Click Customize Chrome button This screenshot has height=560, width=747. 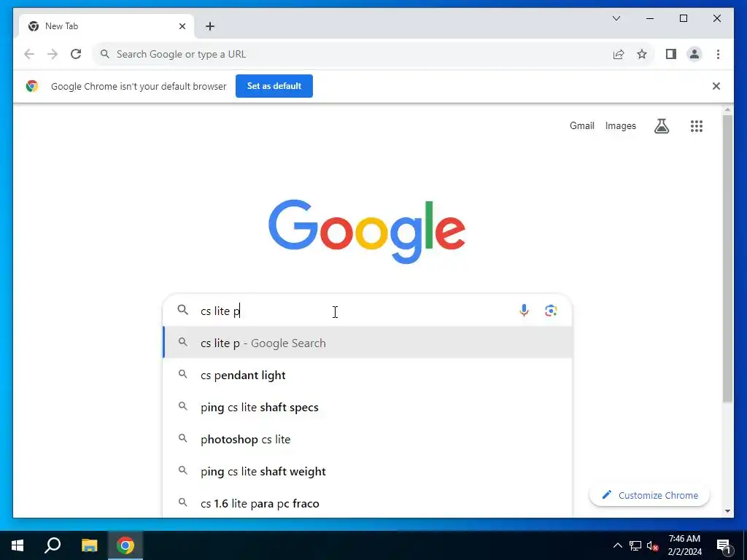[x=649, y=495]
